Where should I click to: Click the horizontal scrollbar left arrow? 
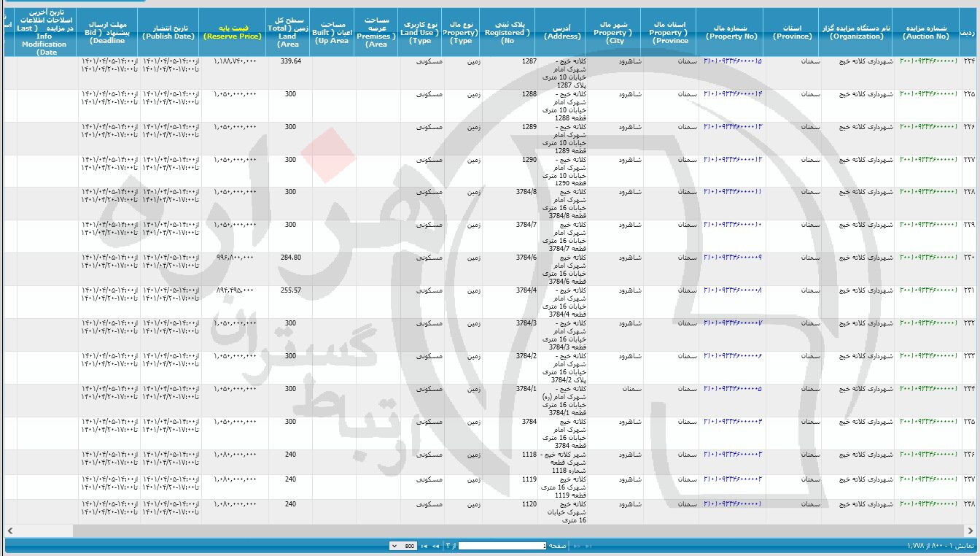coord(9,530)
